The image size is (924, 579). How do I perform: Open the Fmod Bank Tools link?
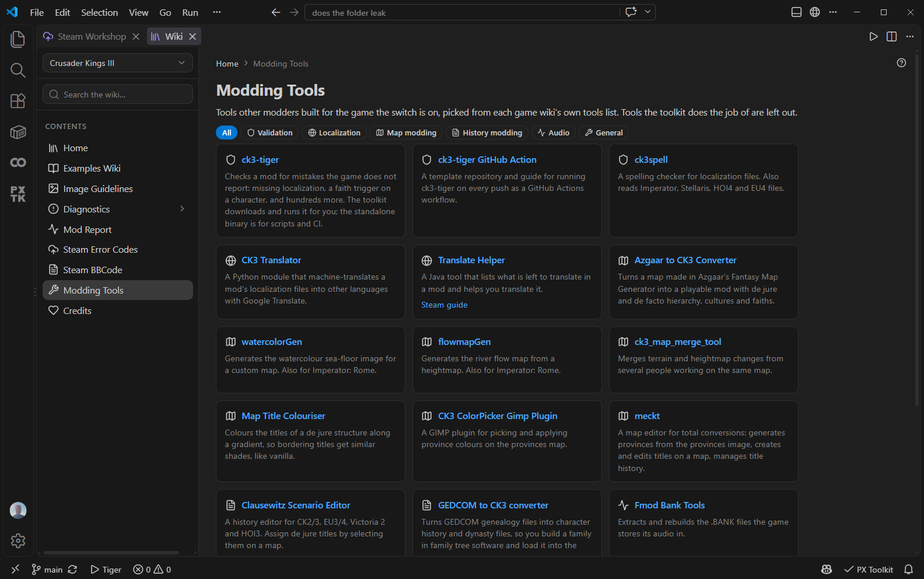670,505
